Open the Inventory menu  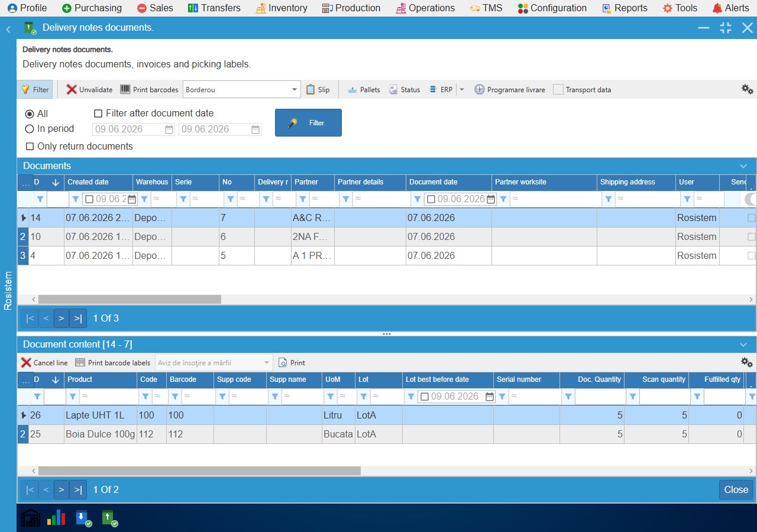(x=282, y=8)
